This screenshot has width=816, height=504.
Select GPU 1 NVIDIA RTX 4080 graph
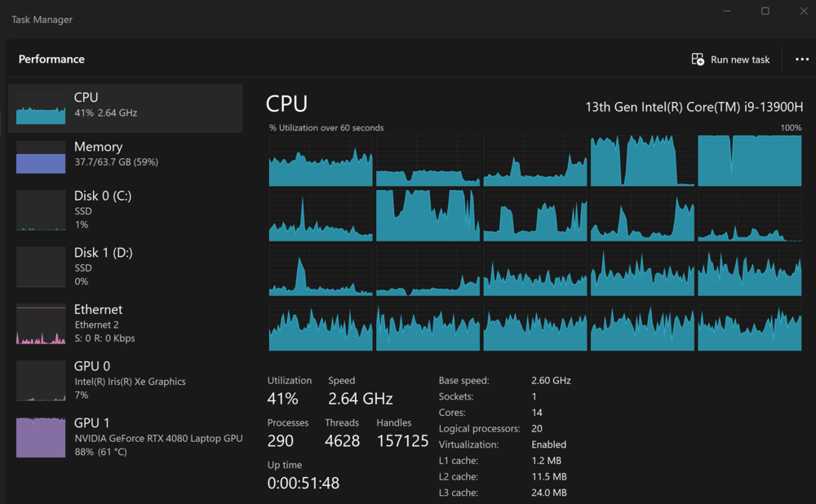[x=41, y=437]
